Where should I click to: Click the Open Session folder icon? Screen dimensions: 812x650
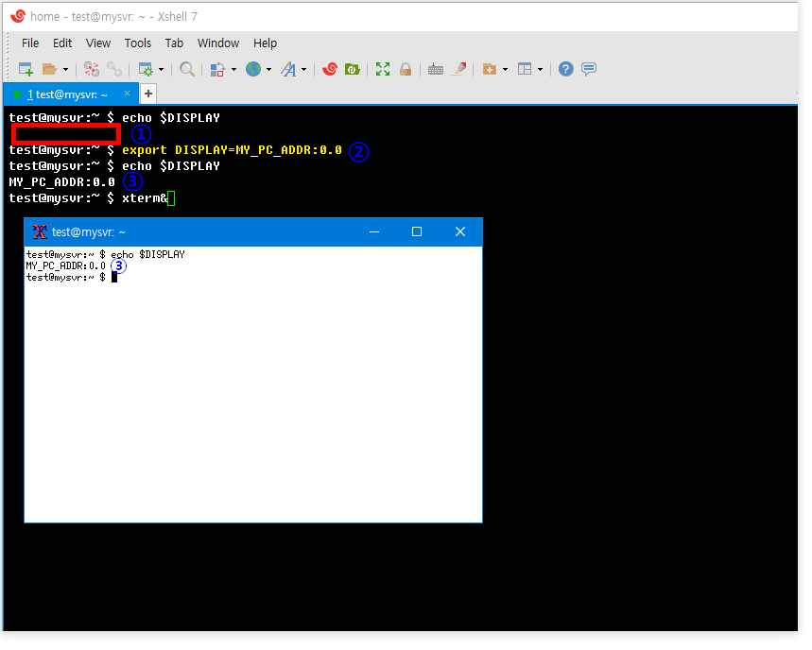[49, 69]
